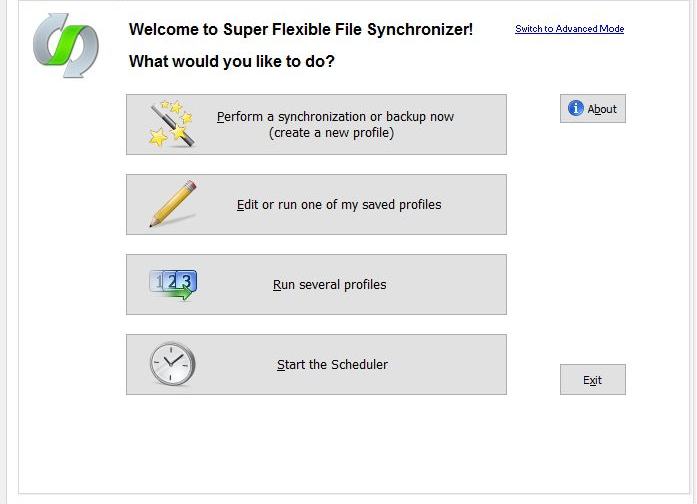Perform a synchronization or backup now
The width and height of the screenshot is (697, 504).
(316, 125)
